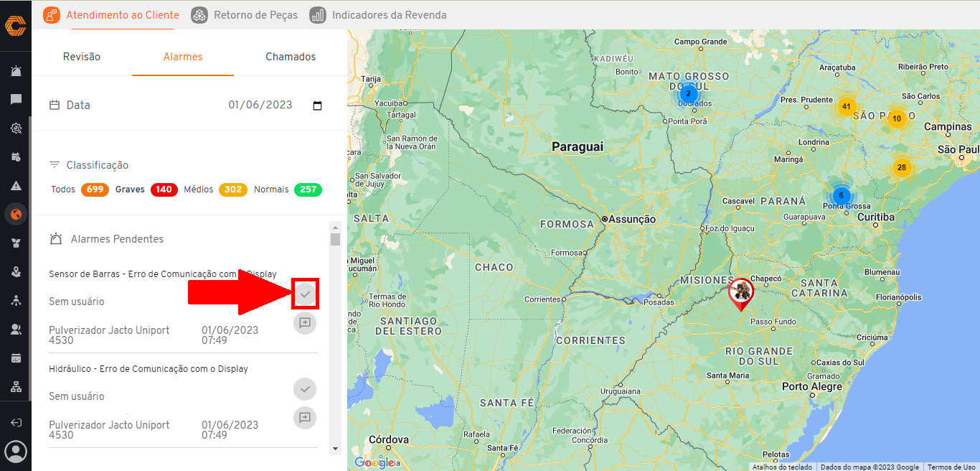
Task: Open the org chart sidebar icon
Action: pyautogui.click(x=16, y=387)
